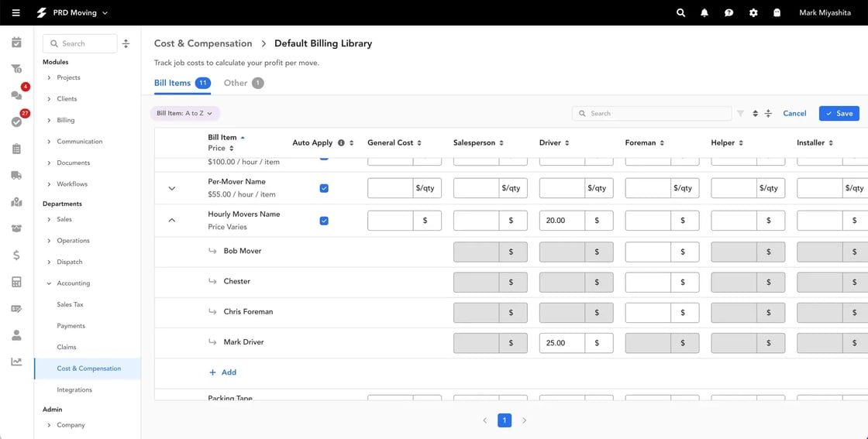This screenshot has height=439, width=868.
Task: Open notifications bell icon
Action: [704, 13]
